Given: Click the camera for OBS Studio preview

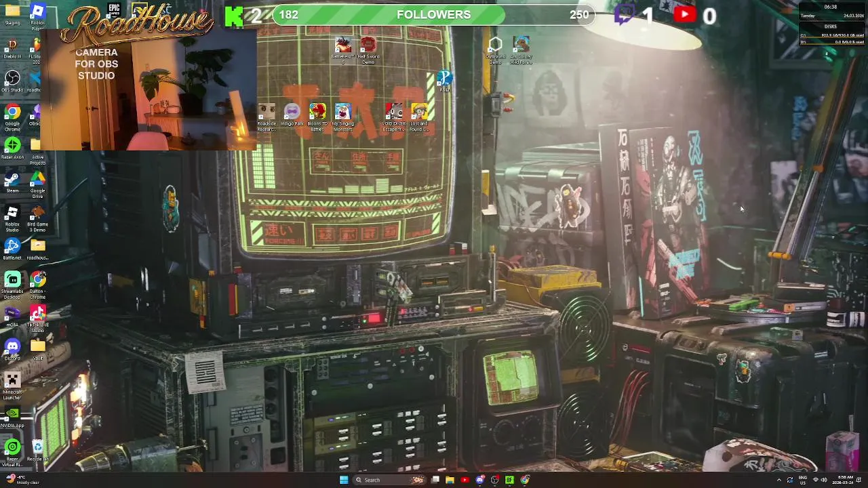Looking at the screenshot, I should 149,90.
